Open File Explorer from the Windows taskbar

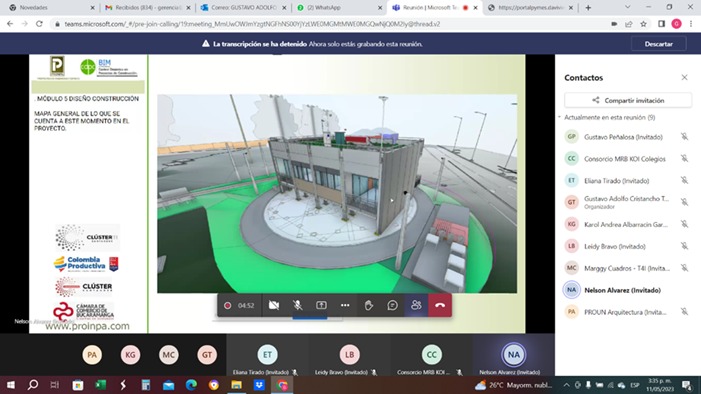(x=236, y=385)
